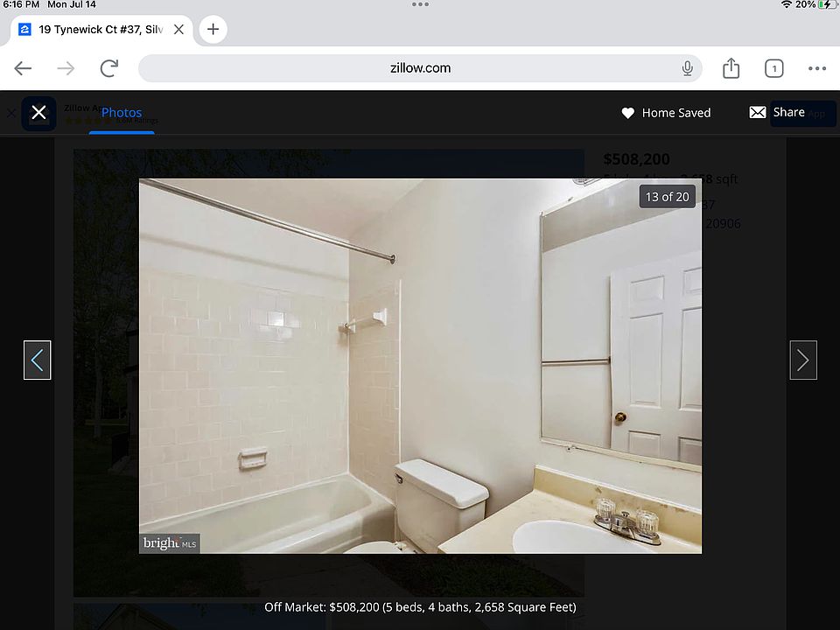The height and width of the screenshot is (630, 840).
Task: Open the tab switcher showing 1 tab
Action: pyautogui.click(x=773, y=68)
